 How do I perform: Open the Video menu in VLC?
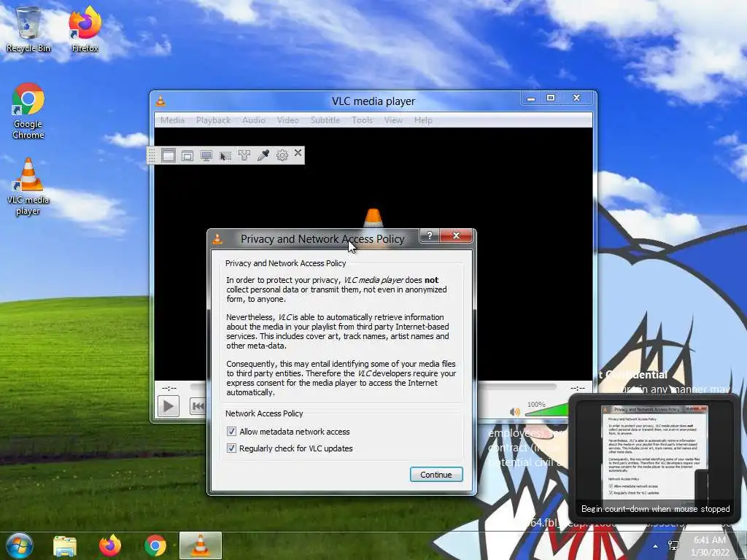tap(287, 120)
